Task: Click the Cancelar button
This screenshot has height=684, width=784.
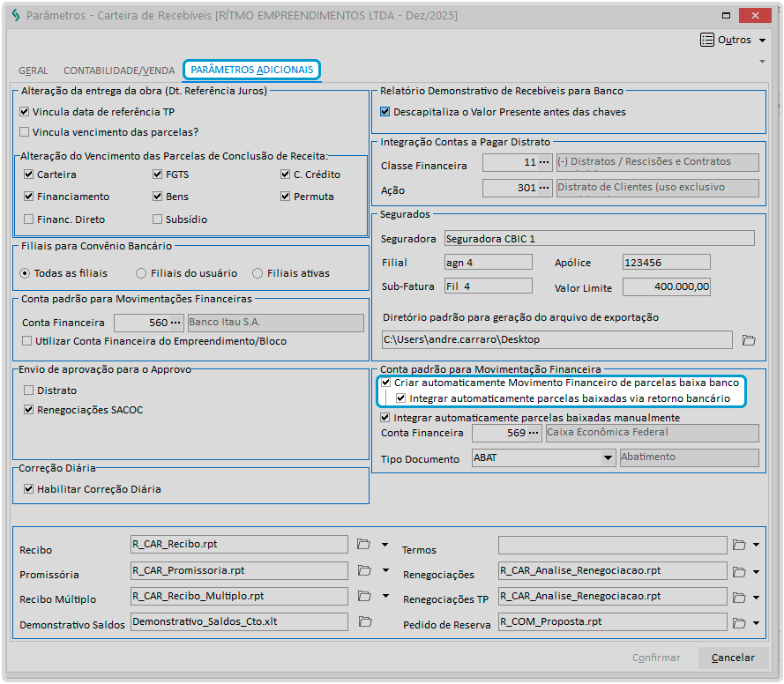Action: point(733,658)
